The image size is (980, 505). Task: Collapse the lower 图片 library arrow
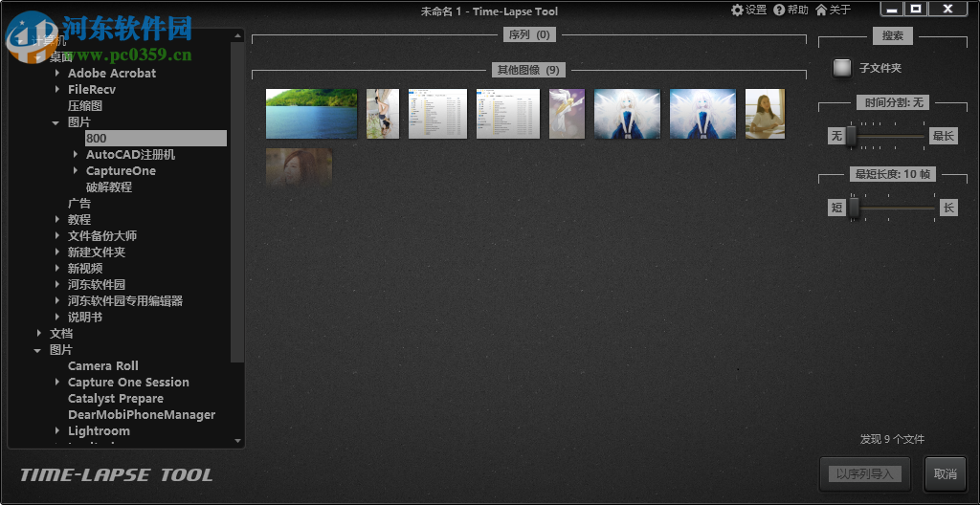coord(38,350)
